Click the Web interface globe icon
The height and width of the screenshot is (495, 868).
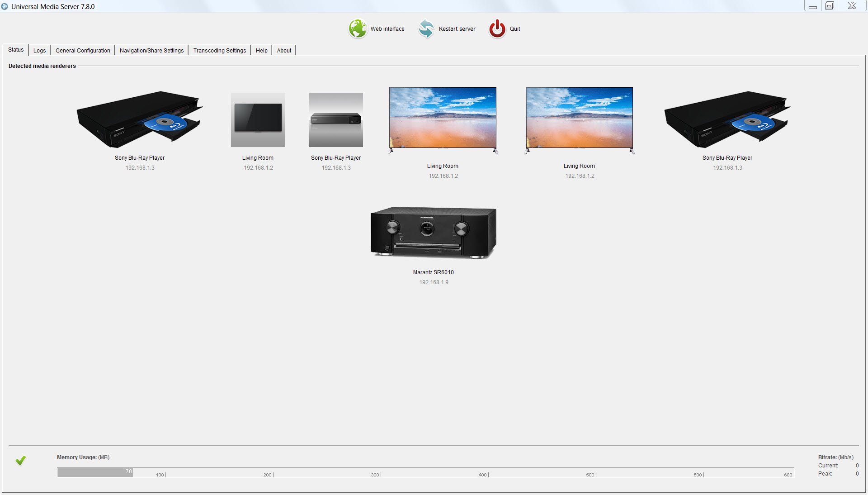(358, 29)
